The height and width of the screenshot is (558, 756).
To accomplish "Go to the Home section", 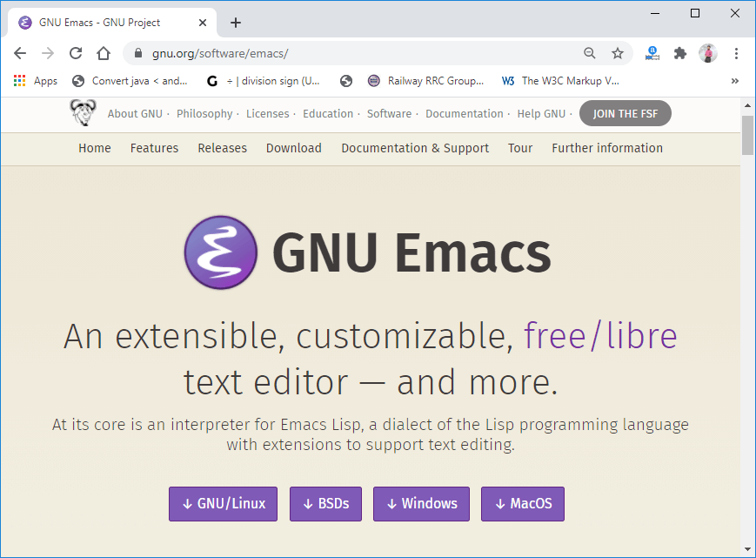I will click(x=95, y=148).
